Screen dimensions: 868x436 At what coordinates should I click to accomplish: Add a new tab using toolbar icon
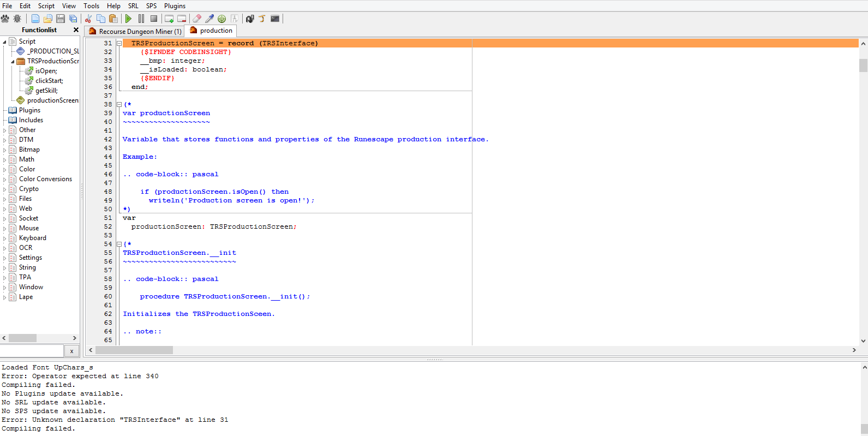169,19
